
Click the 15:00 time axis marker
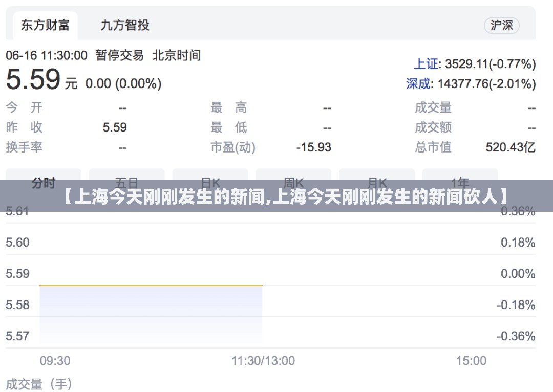coord(471,361)
